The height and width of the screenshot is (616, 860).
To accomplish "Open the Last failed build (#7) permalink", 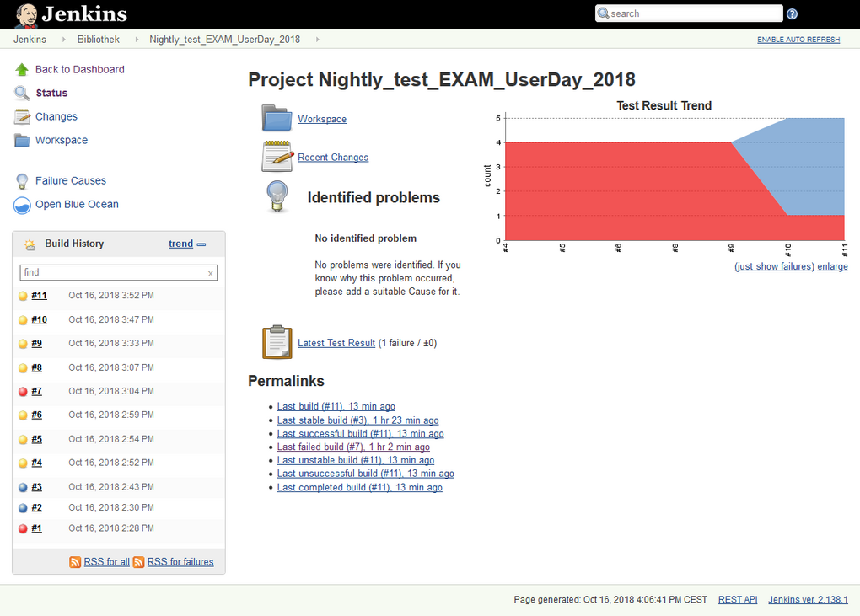I will click(x=353, y=447).
